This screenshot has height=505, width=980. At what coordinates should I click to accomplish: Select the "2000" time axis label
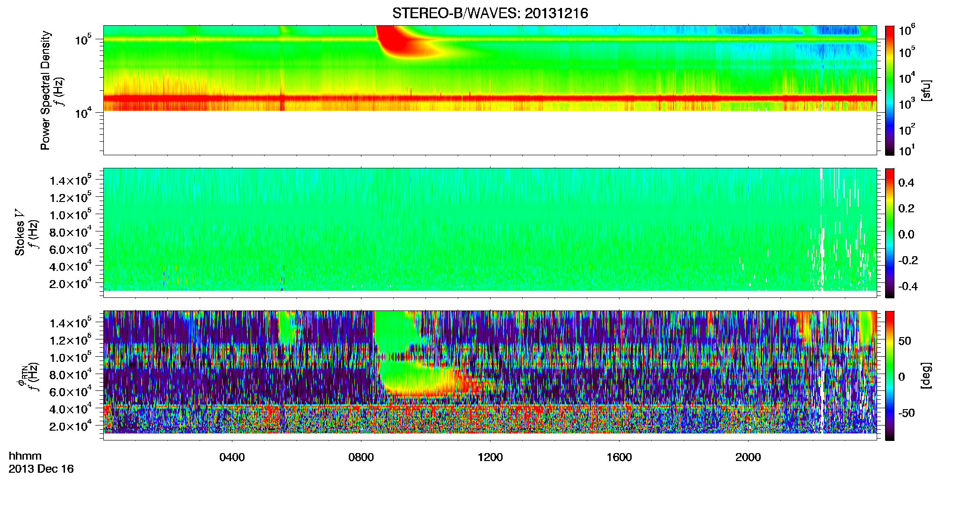748,457
